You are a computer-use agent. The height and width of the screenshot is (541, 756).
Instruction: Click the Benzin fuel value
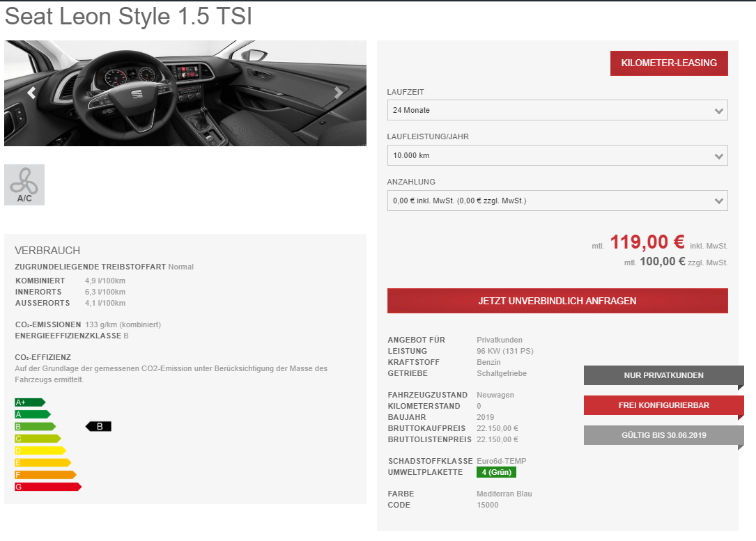point(488,362)
